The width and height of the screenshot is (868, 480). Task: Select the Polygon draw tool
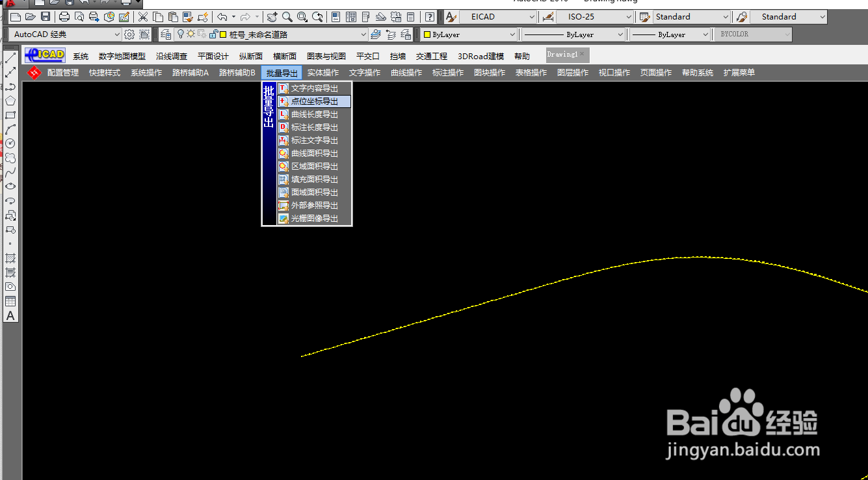[x=10, y=101]
